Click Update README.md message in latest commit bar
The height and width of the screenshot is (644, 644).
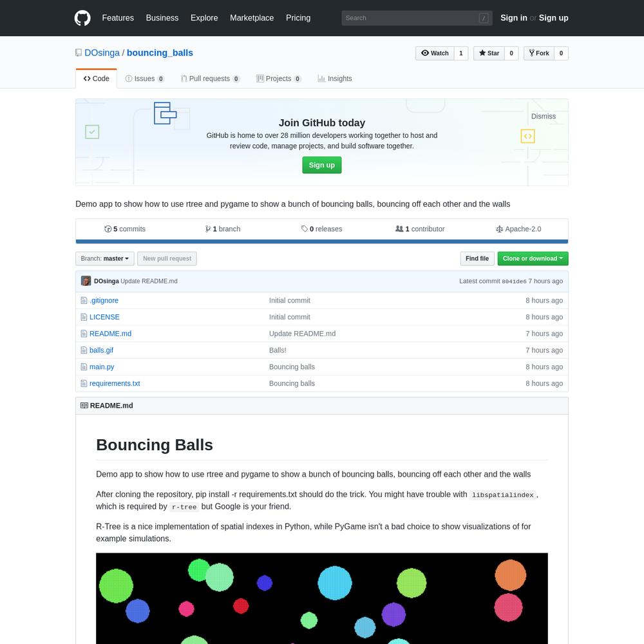(149, 281)
